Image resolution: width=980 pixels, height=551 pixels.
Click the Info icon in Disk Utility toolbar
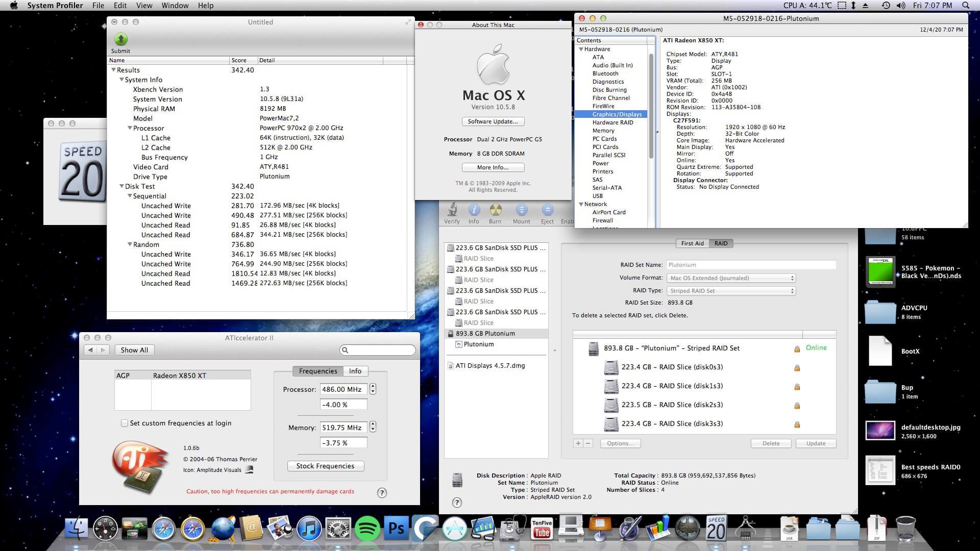pyautogui.click(x=474, y=210)
